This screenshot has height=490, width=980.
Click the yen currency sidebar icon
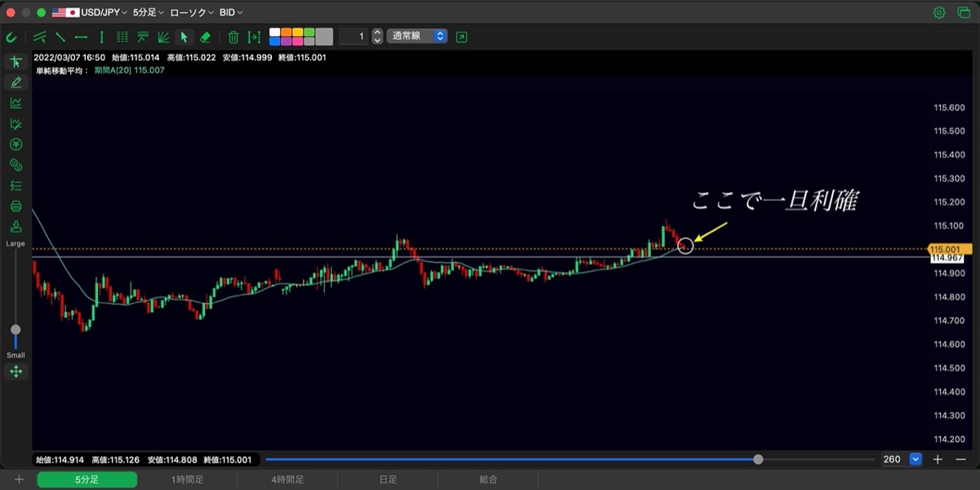click(16, 145)
